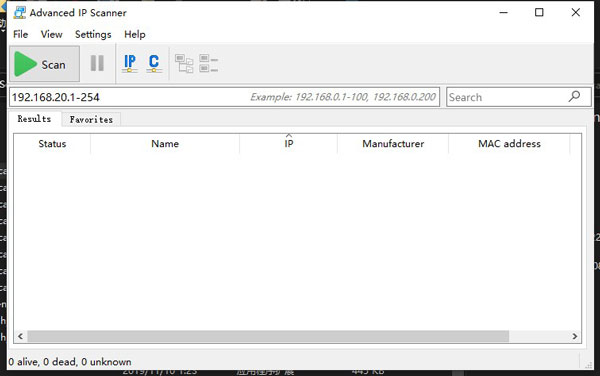Click the Pause scan icon

pos(97,63)
